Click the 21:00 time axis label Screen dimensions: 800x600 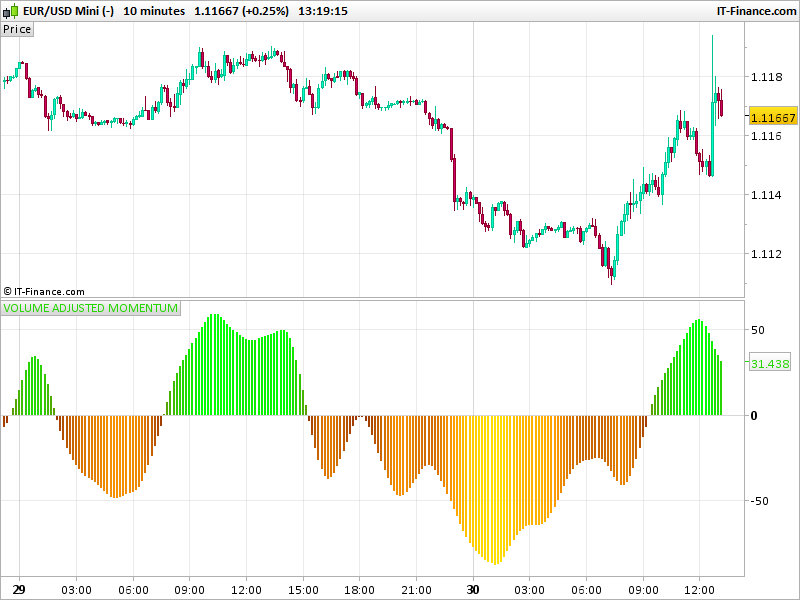tap(416, 590)
